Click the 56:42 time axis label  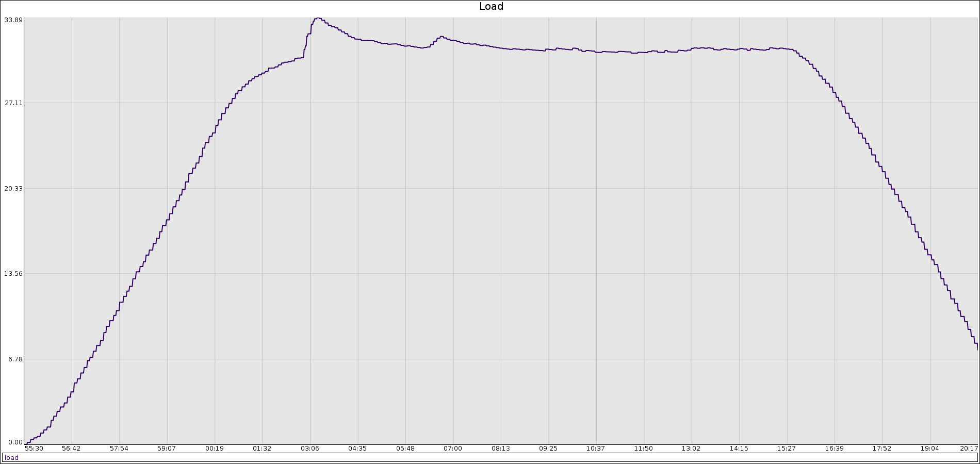[71, 449]
